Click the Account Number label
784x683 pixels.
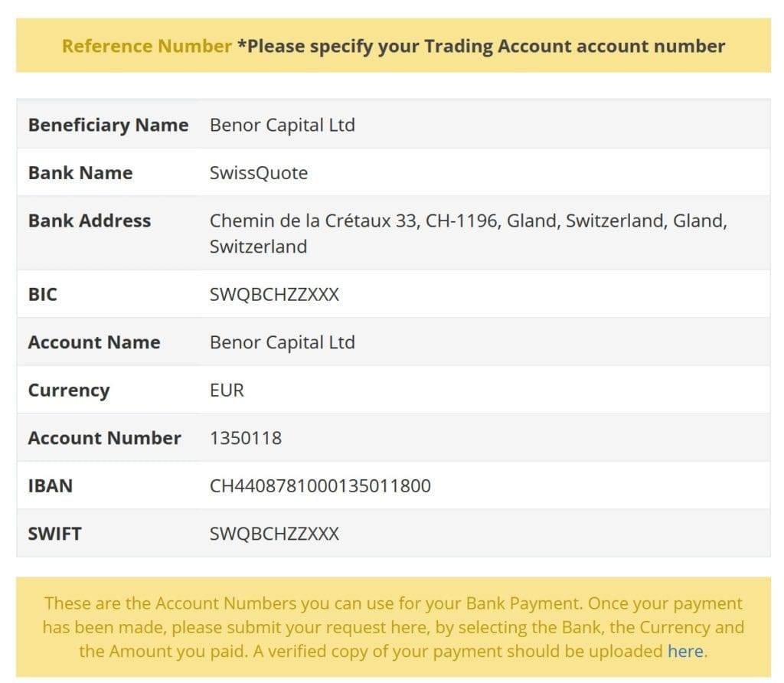(x=104, y=438)
